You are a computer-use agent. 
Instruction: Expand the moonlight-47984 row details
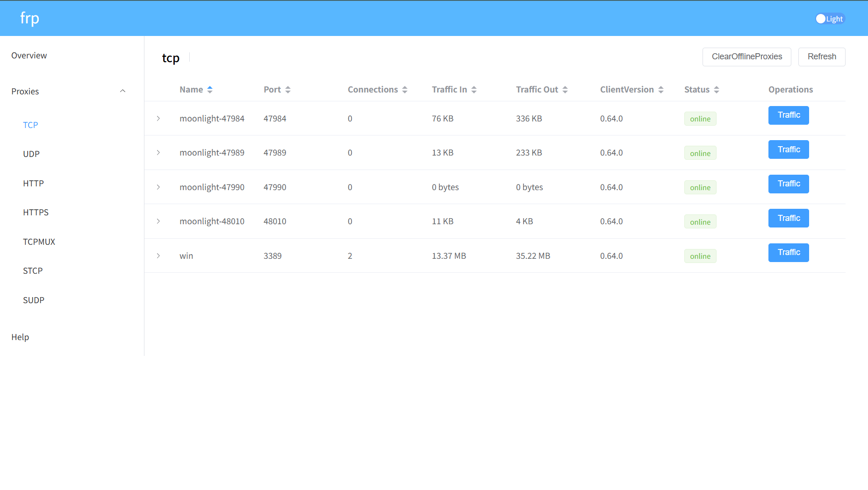tap(158, 119)
